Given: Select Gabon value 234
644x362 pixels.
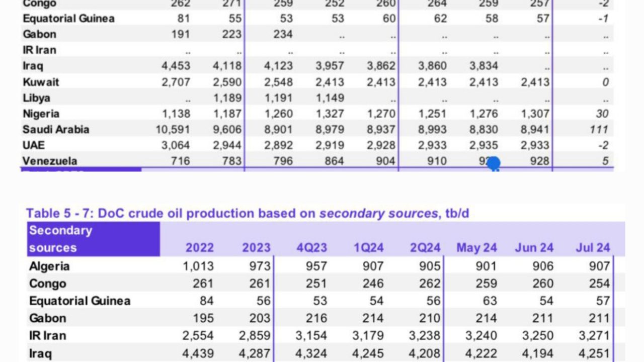Looking at the screenshot, I should click(x=282, y=34).
